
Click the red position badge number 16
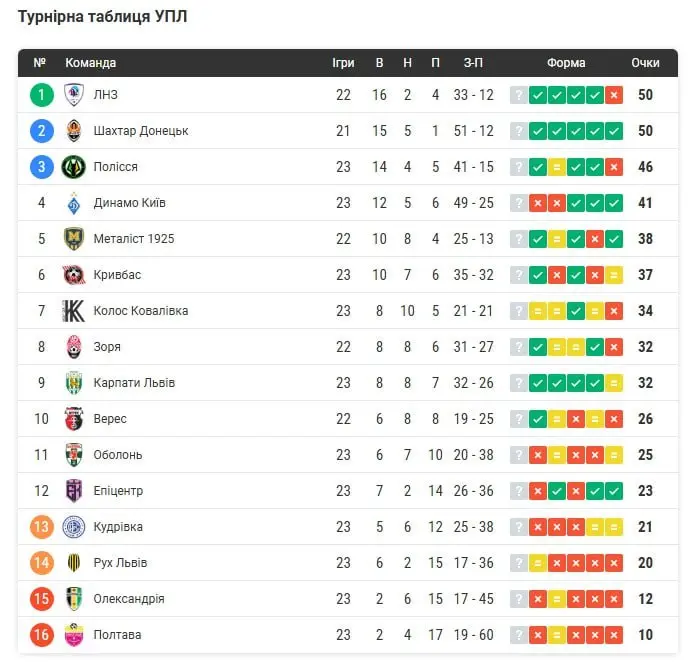[41, 635]
